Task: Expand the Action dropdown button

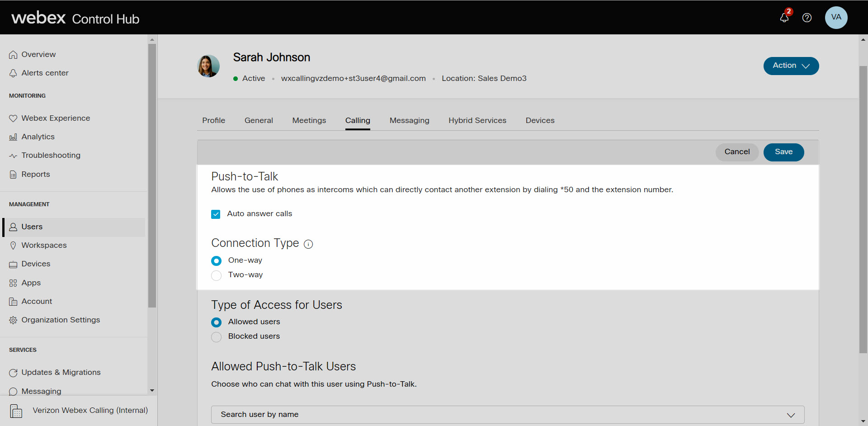Action: tap(791, 66)
